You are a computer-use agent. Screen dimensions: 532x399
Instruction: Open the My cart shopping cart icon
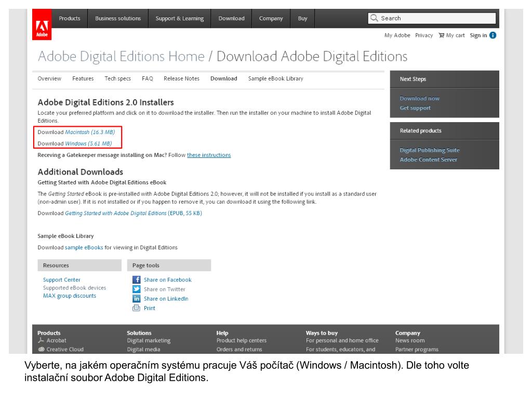[x=441, y=35]
